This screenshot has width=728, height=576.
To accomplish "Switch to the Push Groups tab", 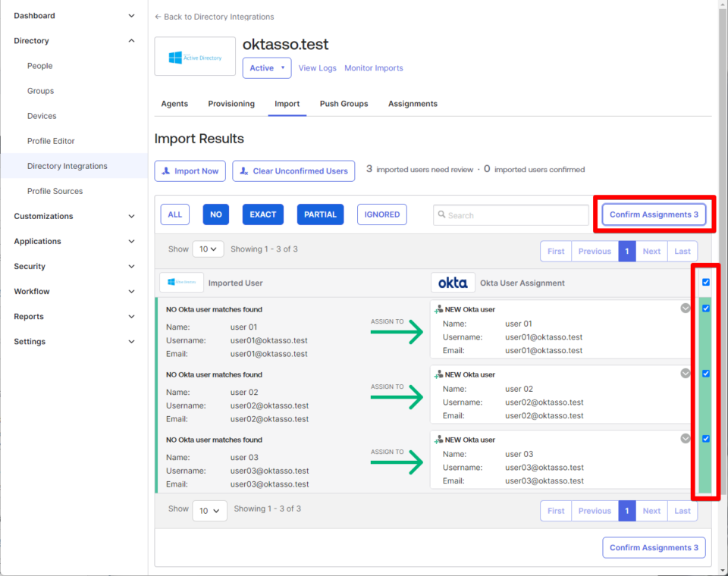I will click(x=344, y=103).
